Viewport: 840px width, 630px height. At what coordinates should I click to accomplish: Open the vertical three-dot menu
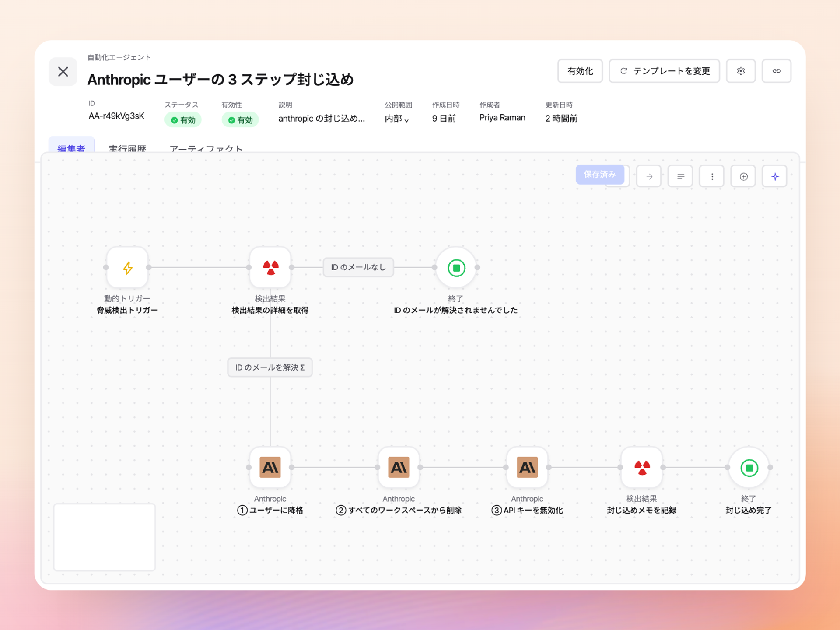coord(712,176)
